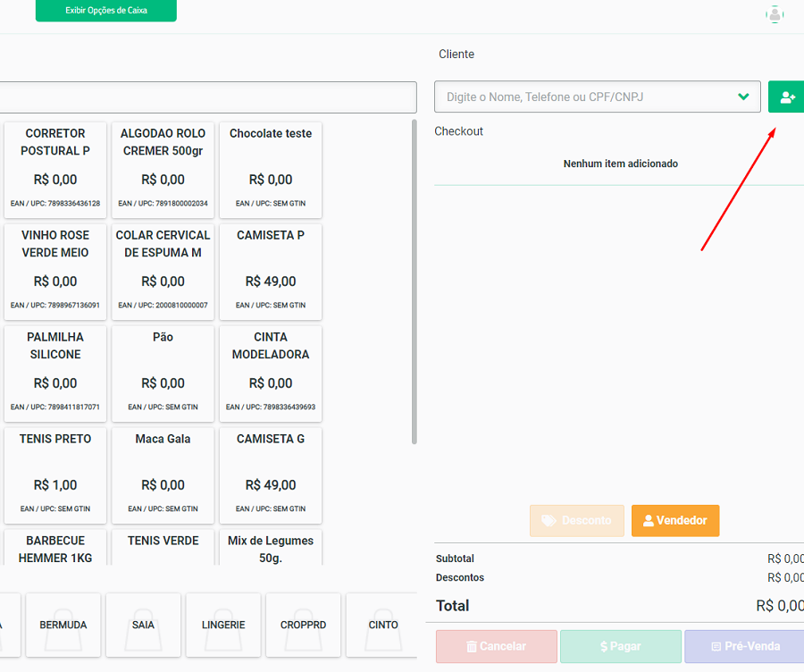Focus the customer name, phone or CPF/CNPJ field
The width and height of the screenshot is (804, 672).
coord(598,97)
